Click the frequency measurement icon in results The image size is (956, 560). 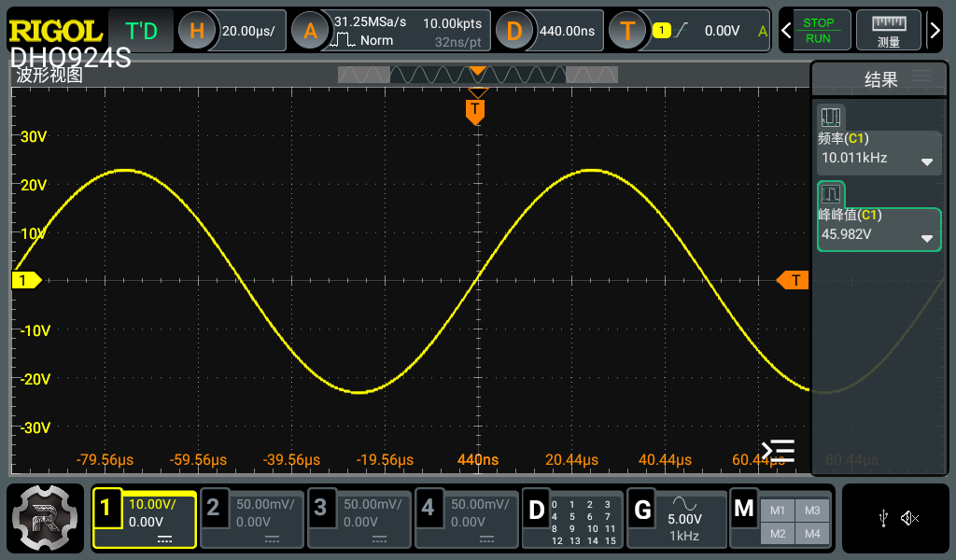point(830,117)
